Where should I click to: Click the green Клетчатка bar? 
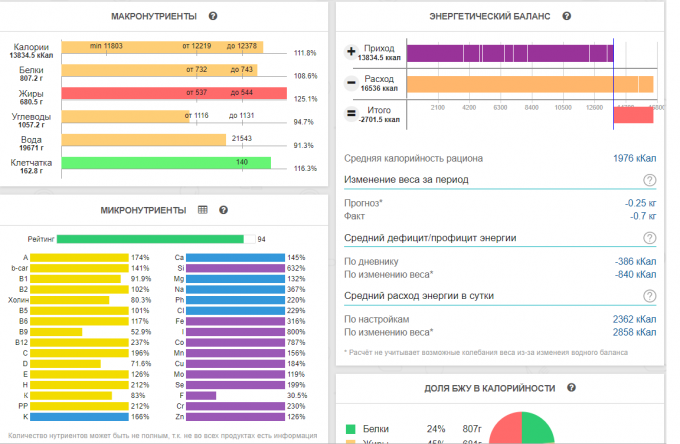(x=166, y=162)
